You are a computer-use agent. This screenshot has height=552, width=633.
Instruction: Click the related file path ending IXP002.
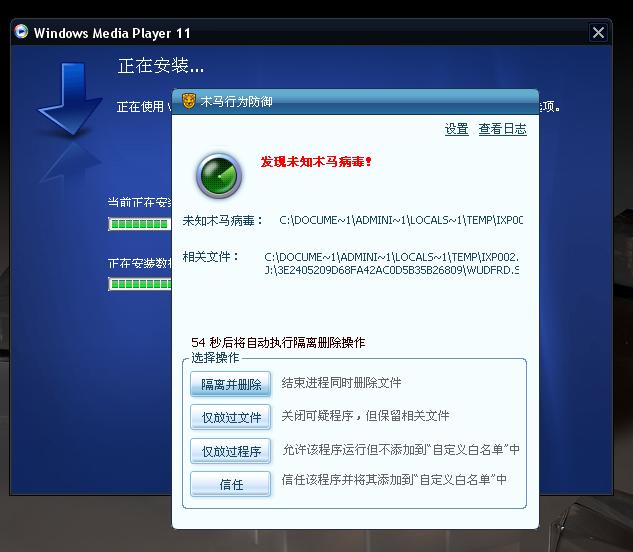(x=392, y=257)
